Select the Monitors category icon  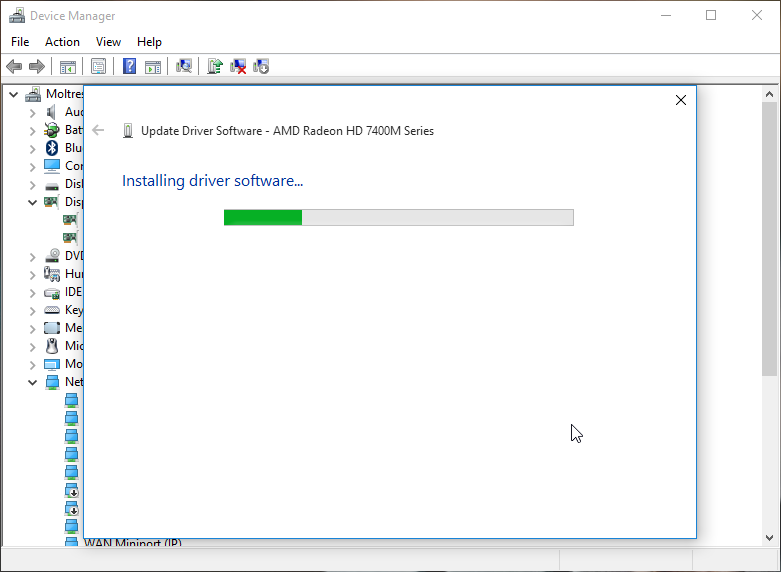pos(52,364)
